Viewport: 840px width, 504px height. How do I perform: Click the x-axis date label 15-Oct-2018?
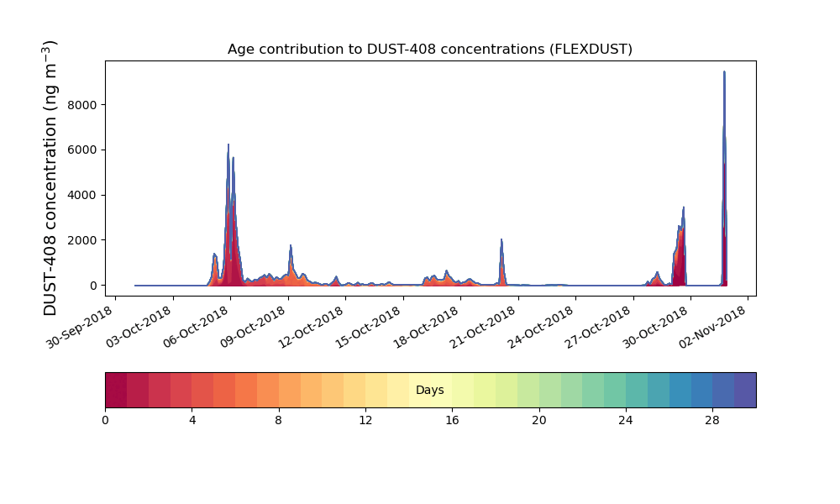(368, 328)
